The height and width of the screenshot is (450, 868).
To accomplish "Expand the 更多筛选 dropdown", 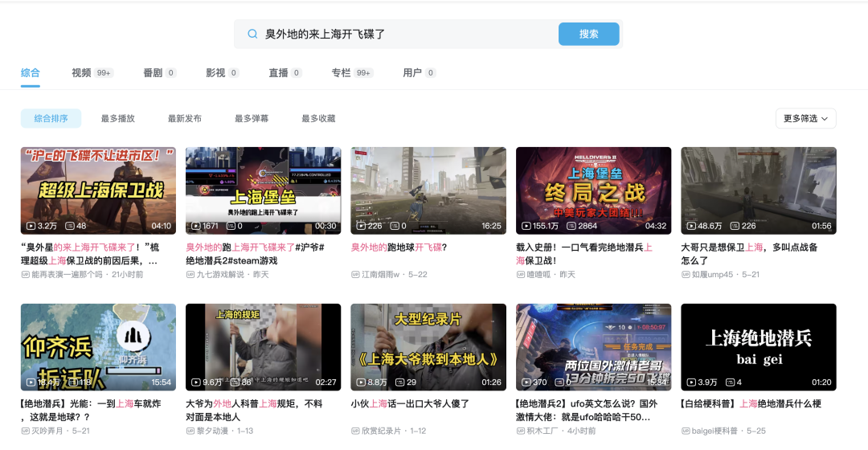I will point(805,118).
